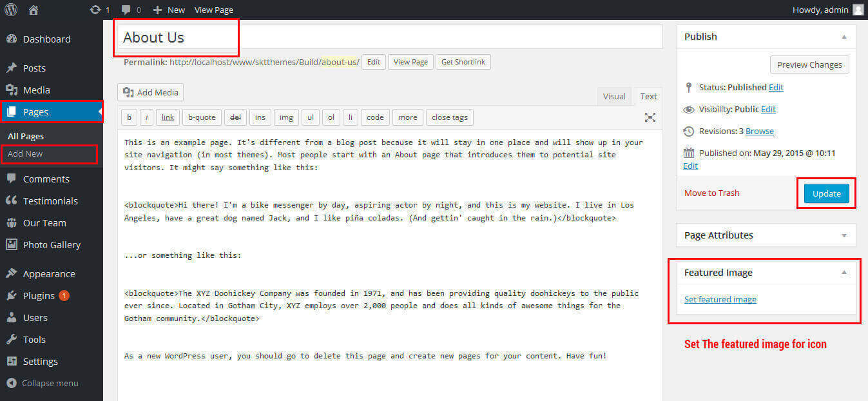The width and height of the screenshot is (868, 401).
Task: Click the permalink Edit button
Action: click(x=374, y=62)
